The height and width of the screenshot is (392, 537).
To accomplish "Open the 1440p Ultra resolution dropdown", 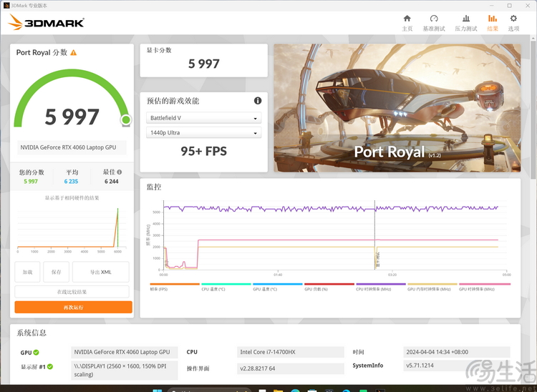I will click(204, 132).
